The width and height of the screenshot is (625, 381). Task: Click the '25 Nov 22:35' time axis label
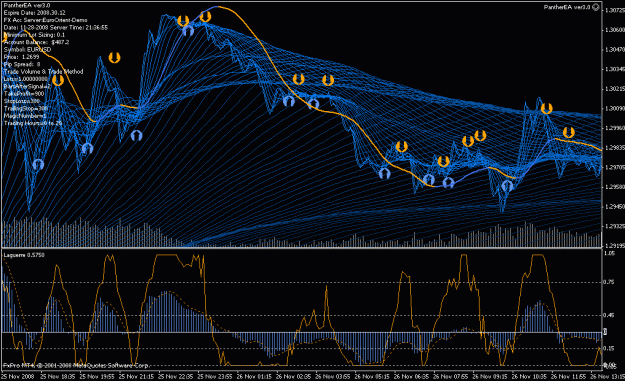[x=175, y=377]
